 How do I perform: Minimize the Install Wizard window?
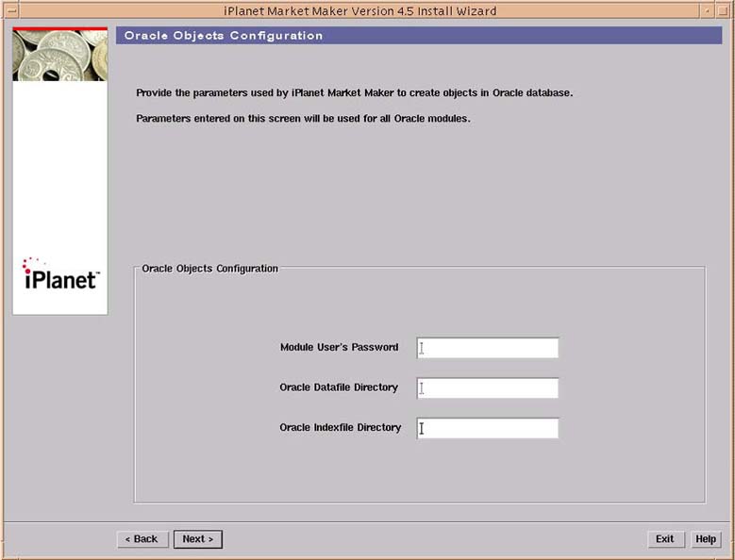click(x=708, y=10)
